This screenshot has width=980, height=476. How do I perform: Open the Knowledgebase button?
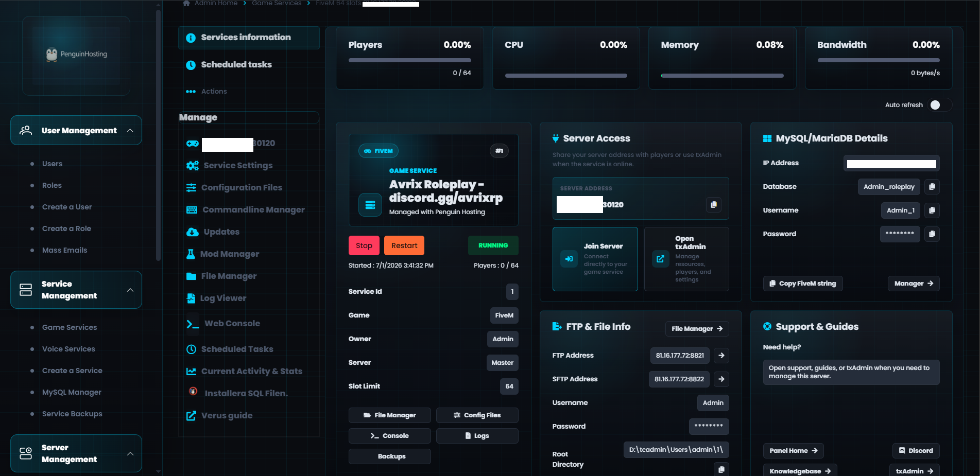coord(800,471)
